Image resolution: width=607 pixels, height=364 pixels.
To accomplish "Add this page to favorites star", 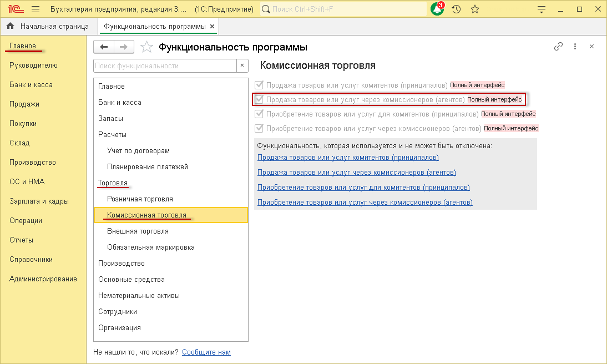I will pyautogui.click(x=146, y=47).
